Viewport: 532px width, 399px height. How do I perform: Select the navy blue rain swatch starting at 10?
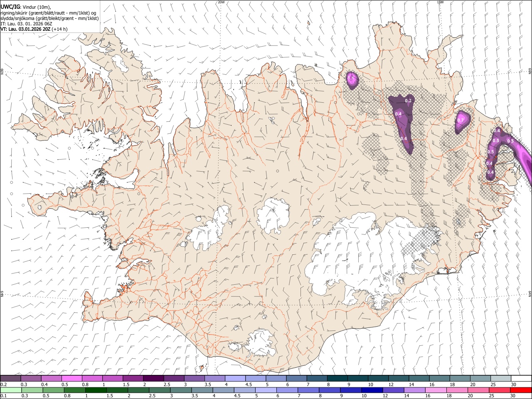pyautogui.click(x=372, y=390)
